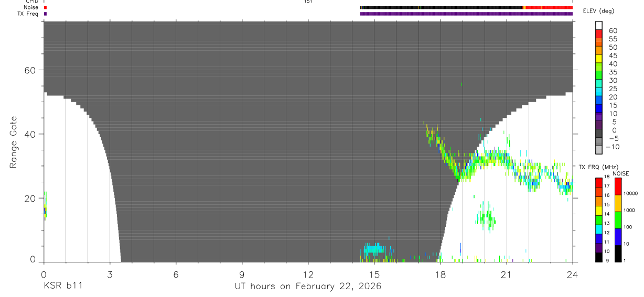Viewport: 644px width, 297px height.
Task: Click the '45' label on elevation colorbar
Action: click(x=613, y=56)
